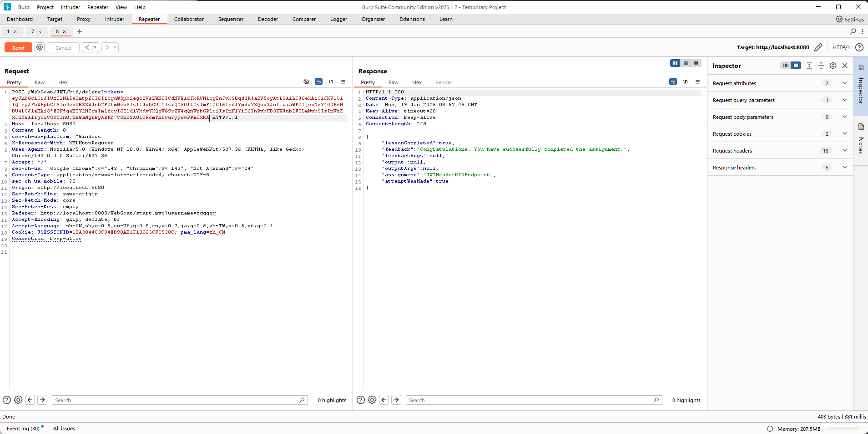Toggle line wrap in Request panel
Viewport: 868px width, 434px height.
point(318,82)
